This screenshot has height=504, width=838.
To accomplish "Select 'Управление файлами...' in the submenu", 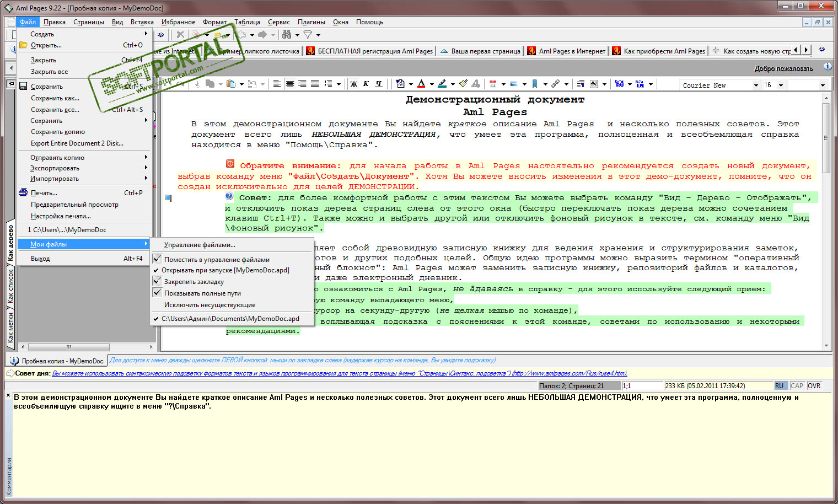I will [232, 245].
